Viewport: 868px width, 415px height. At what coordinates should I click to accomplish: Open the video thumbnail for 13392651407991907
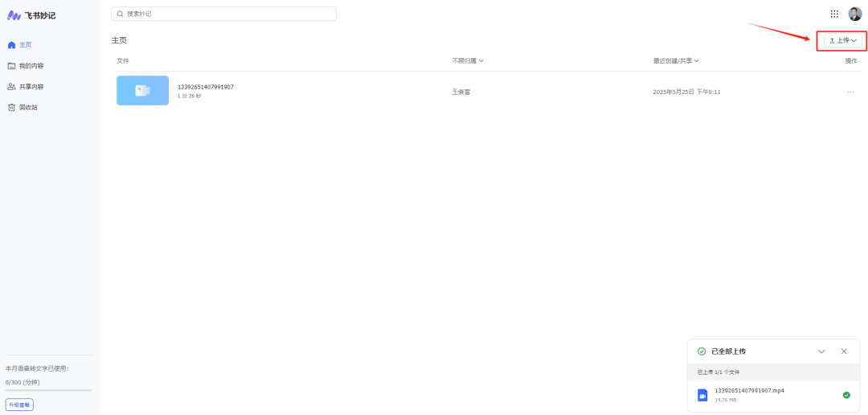click(143, 90)
